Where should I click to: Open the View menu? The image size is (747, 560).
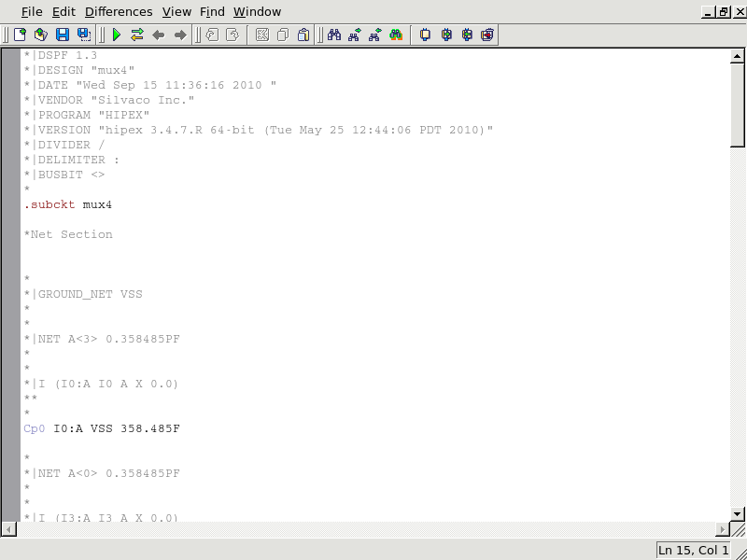[x=176, y=12]
